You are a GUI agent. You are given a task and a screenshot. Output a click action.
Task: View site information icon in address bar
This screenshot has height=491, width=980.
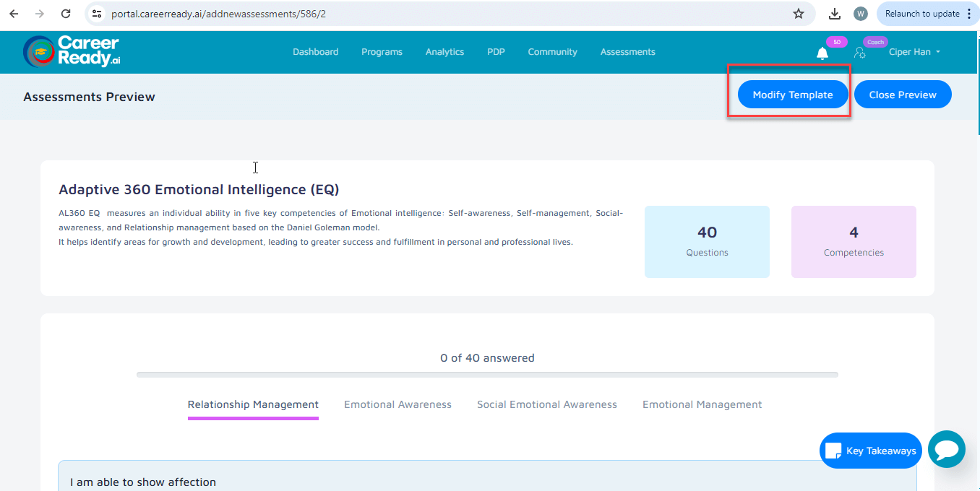pyautogui.click(x=97, y=14)
